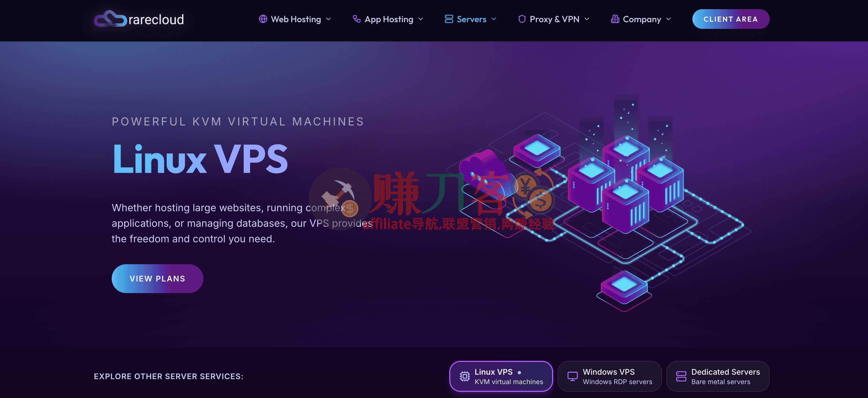The height and width of the screenshot is (398, 868).
Task: Click the monitor icon on Windows VPS card
Action: click(x=572, y=376)
